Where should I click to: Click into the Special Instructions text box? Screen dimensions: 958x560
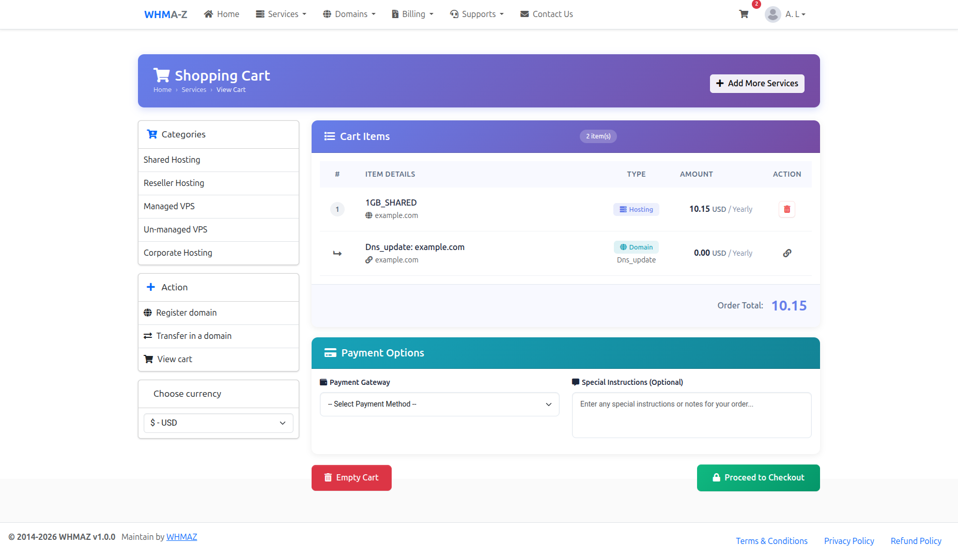click(691, 415)
